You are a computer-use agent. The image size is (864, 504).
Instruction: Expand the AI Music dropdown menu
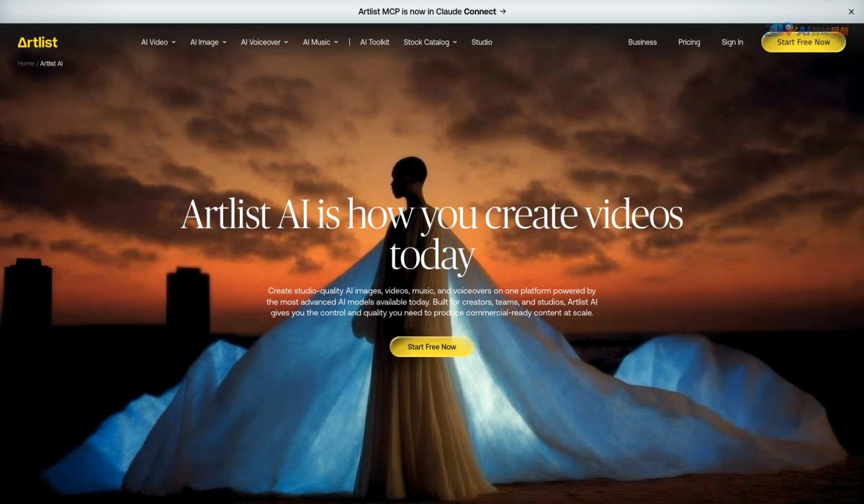320,42
